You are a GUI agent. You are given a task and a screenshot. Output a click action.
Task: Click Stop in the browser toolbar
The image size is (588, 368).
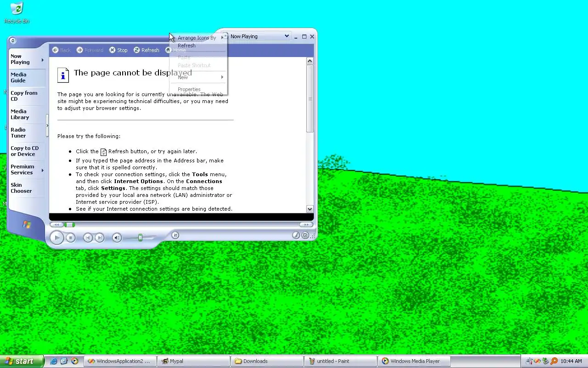point(119,50)
